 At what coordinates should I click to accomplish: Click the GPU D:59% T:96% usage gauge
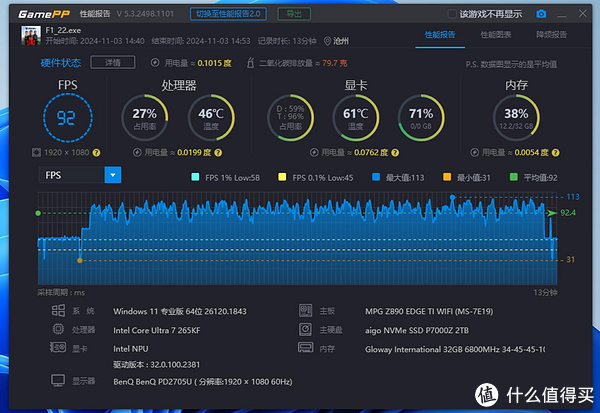[290, 118]
